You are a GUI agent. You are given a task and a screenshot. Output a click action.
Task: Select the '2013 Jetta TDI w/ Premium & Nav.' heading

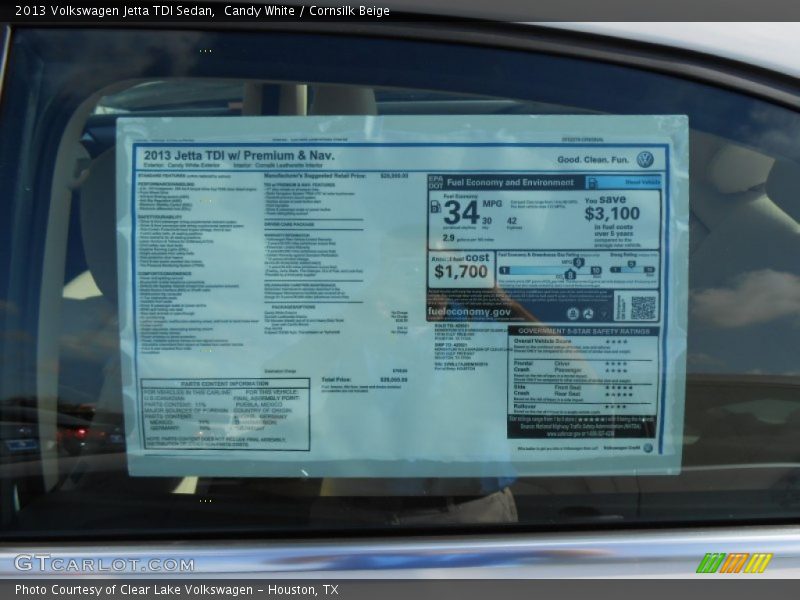tap(239, 156)
